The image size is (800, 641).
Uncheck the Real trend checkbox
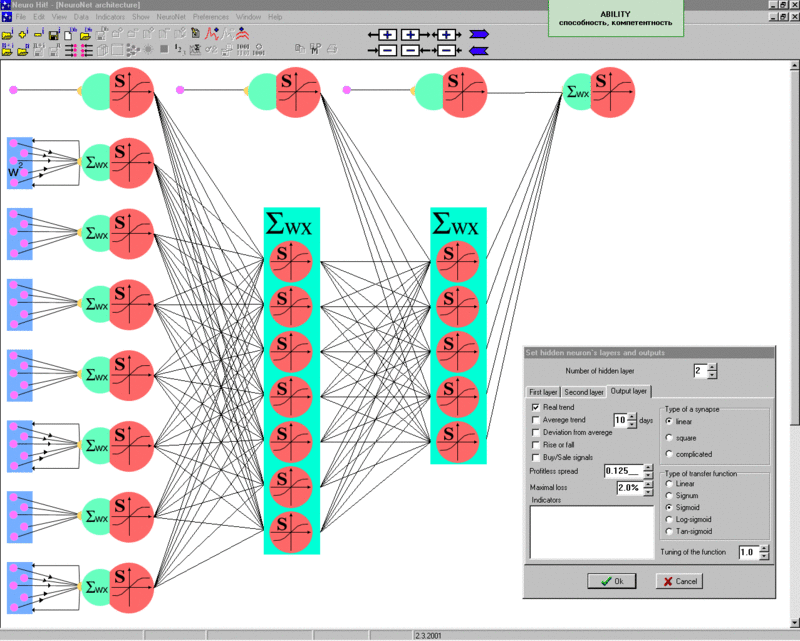(x=536, y=407)
